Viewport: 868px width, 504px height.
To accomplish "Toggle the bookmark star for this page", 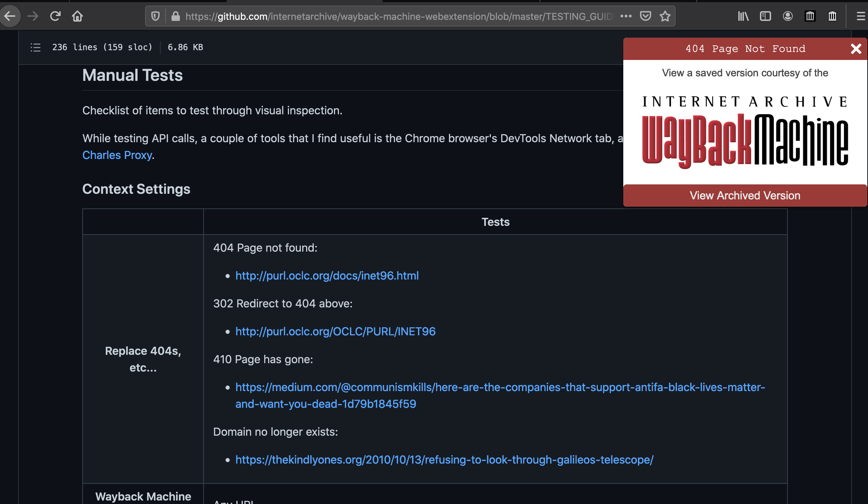I will 665,16.
